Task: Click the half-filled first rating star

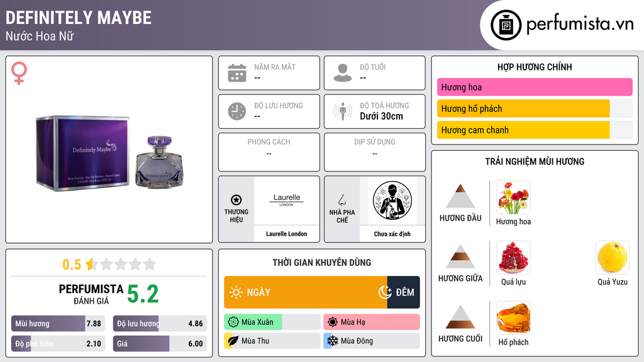Action: click(x=92, y=264)
